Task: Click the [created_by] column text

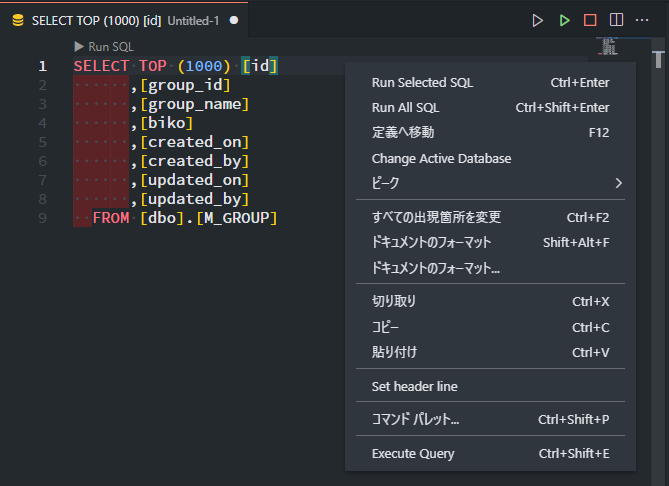Action: tap(195, 161)
